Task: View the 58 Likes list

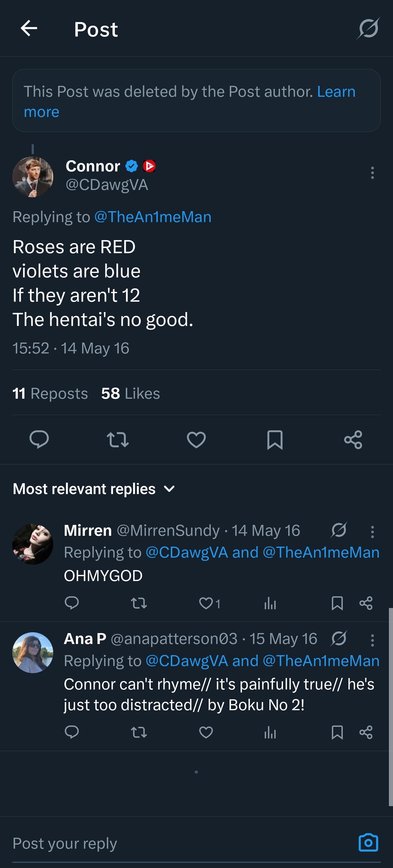Action: pos(130,393)
